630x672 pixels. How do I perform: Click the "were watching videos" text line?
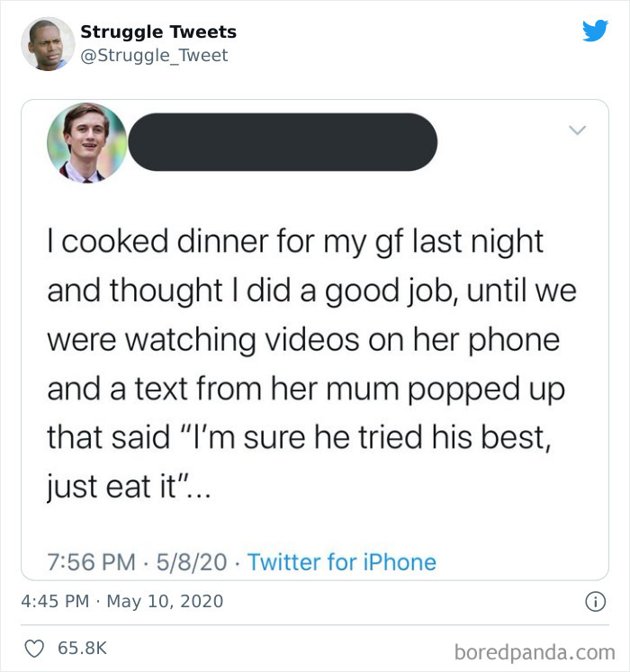coord(302,341)
